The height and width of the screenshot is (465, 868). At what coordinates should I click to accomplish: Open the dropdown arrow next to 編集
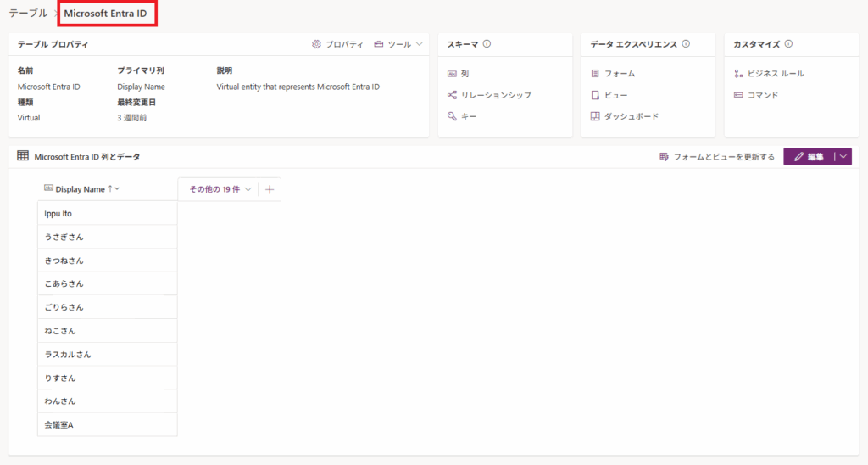point(843,157)
